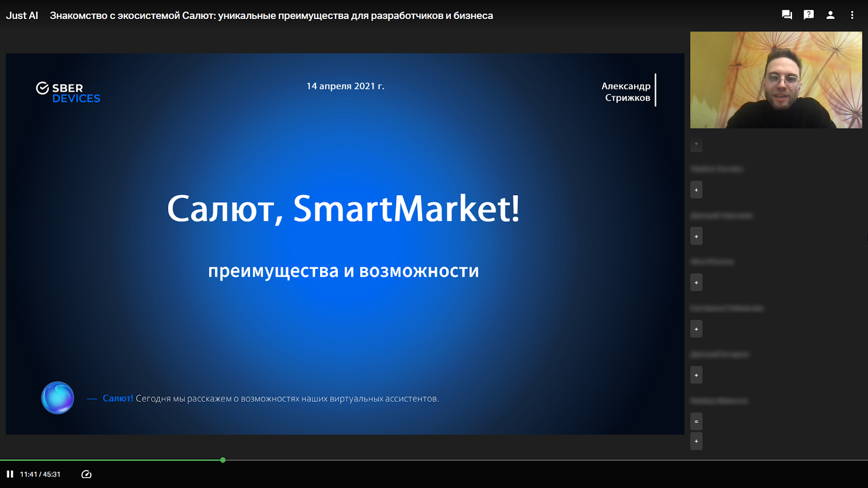The image size is (868, 488).
Task: Seek within the played green timeline section
Action: pos(110,460)
